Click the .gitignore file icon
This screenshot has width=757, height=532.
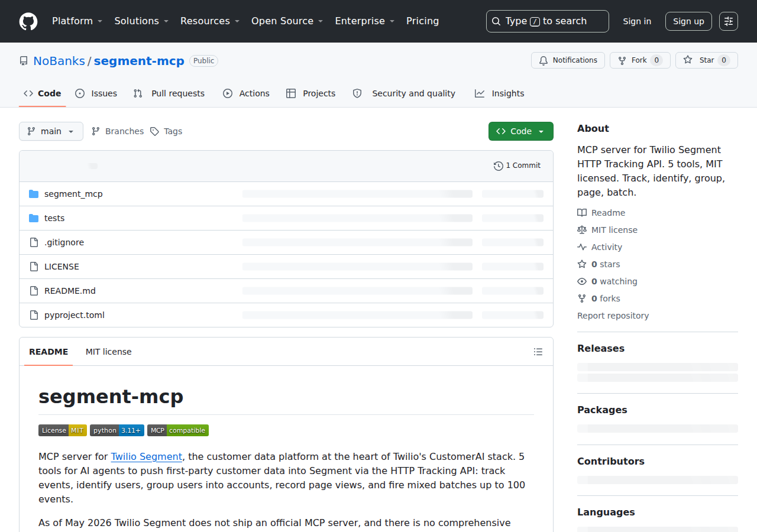[x=34, y=242]
